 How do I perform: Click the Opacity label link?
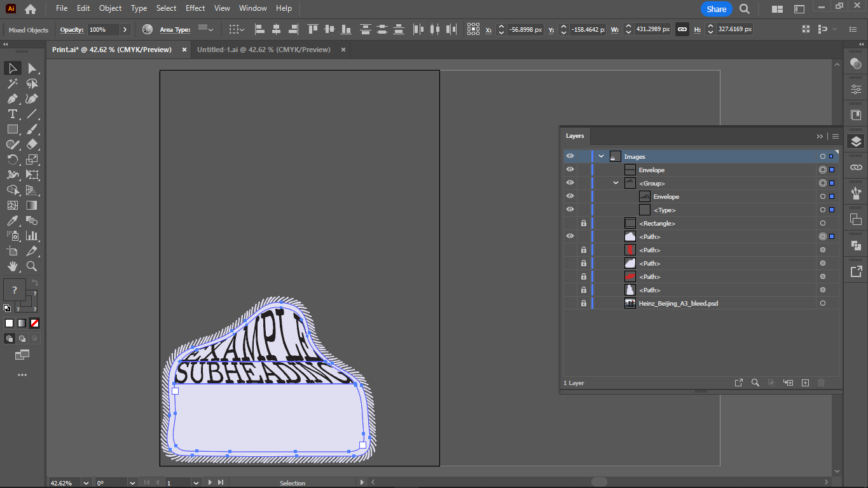click(71, 30)
